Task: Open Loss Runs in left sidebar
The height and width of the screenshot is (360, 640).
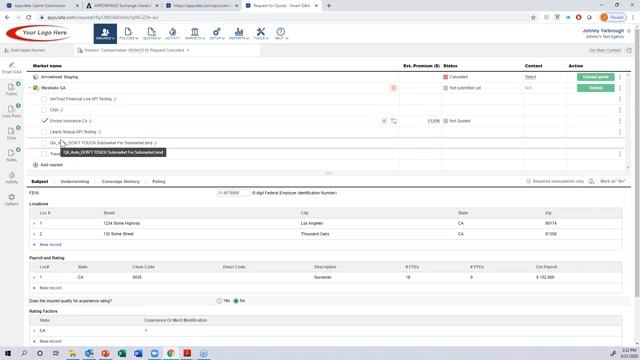Action: [11, 111]
